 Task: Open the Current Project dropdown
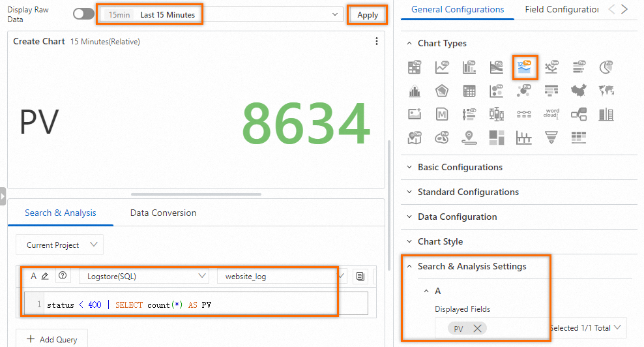point(59,245)
